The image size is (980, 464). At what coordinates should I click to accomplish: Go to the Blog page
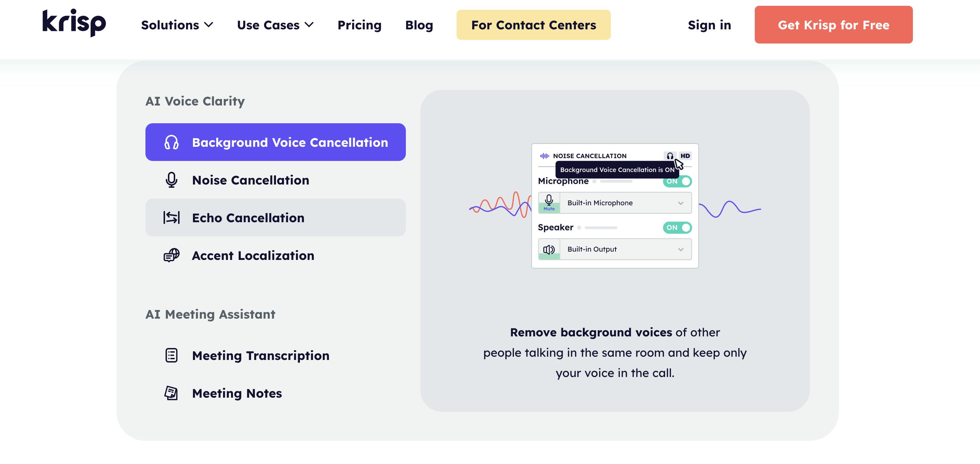[x=419, y=25]
